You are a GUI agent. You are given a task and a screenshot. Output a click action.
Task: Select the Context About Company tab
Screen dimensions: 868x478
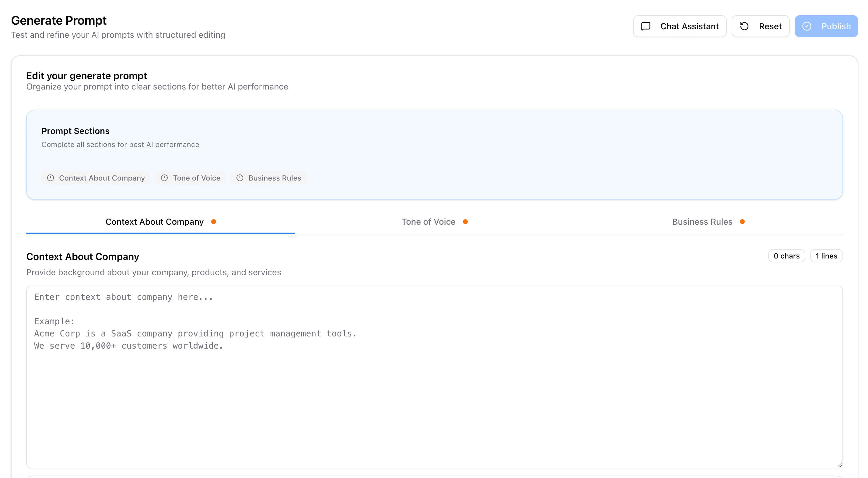[154, 222]
